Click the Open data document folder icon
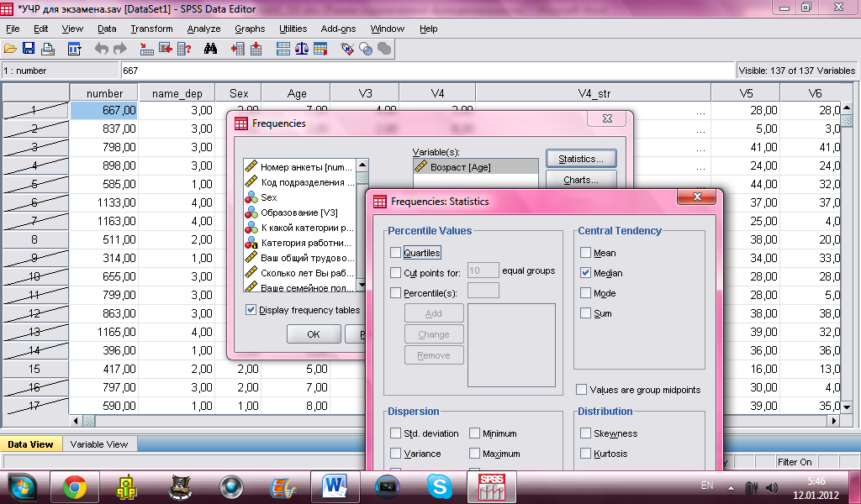 coord(10,49)
